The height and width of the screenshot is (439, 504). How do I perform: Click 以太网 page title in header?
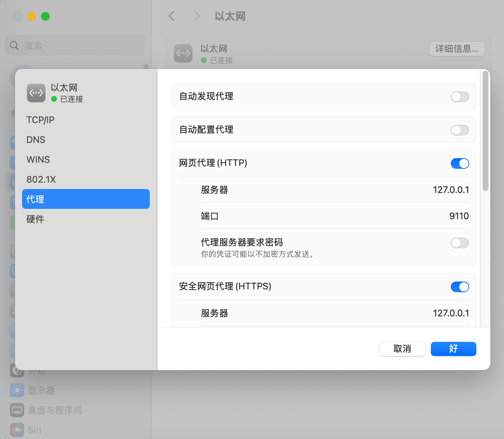coord(230,16)
